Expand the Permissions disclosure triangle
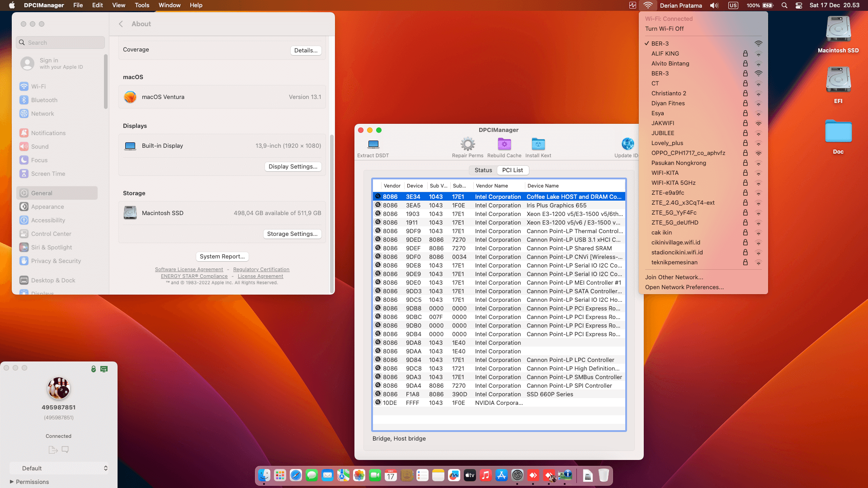Viewport: 868px width, 488px height. [12, 482]
